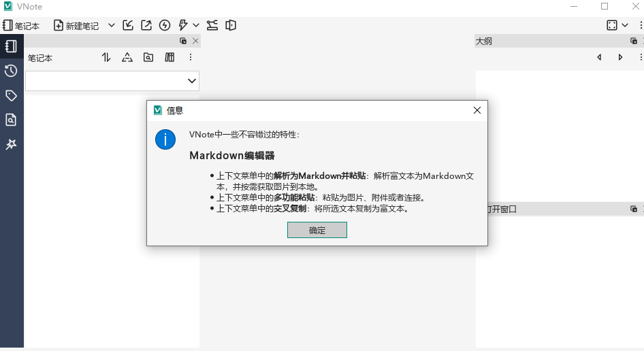Click the outline right arrow to increase level
This screenshot has height=351, width=644.
click(x=620, y=58)
